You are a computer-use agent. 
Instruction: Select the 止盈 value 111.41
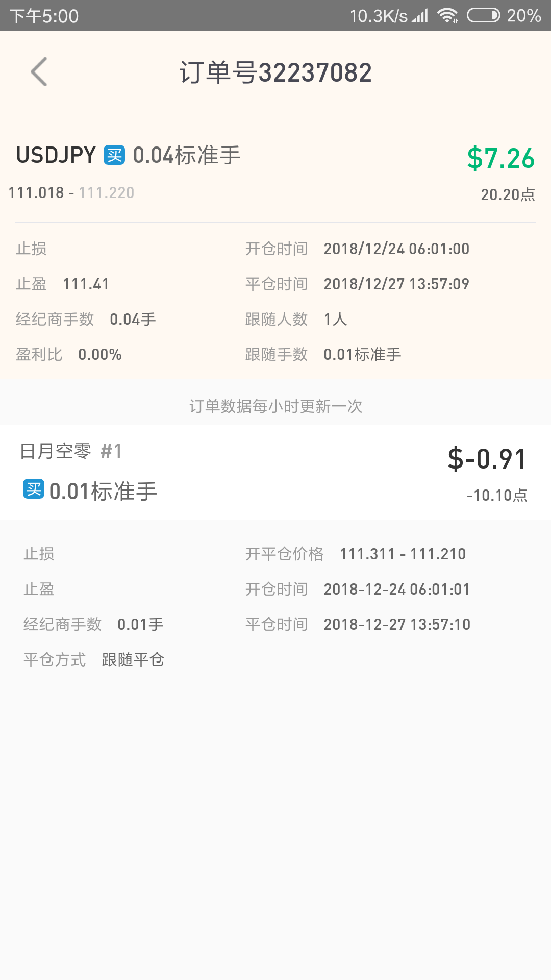[86, 284]
